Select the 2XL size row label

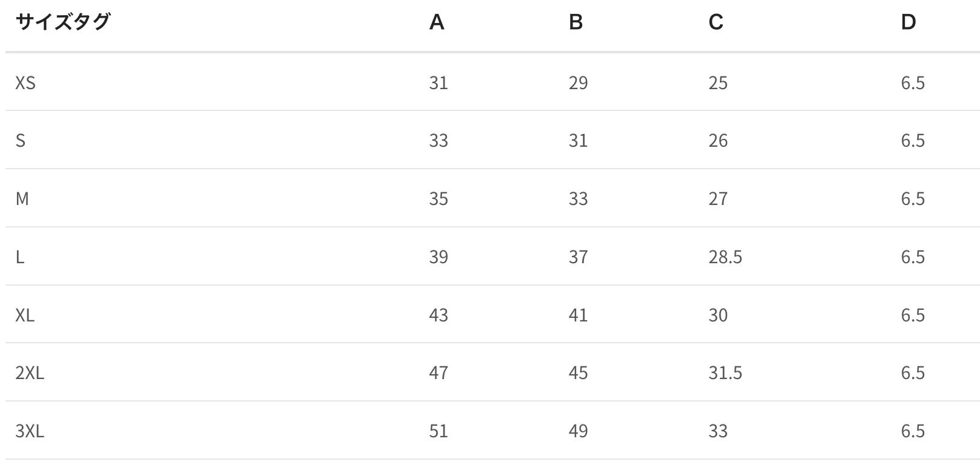pos(30,373)
